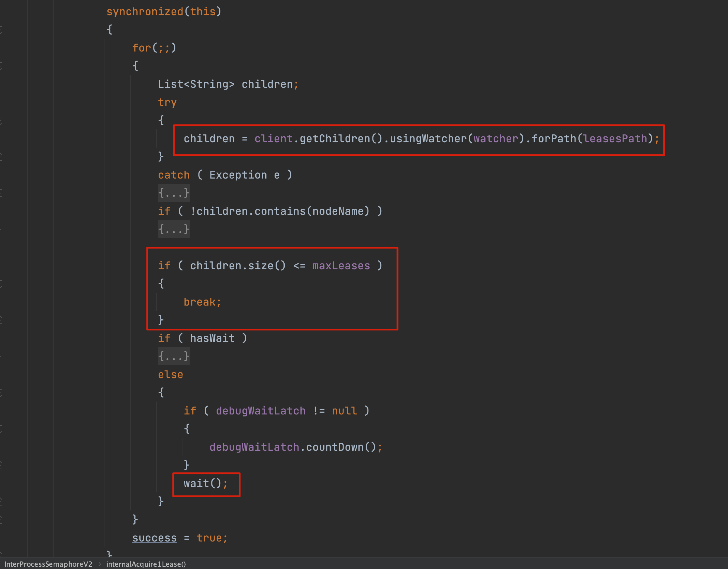
Task: Collapse fold marker for debugWaitLatch null check
Action: (1, 429)
